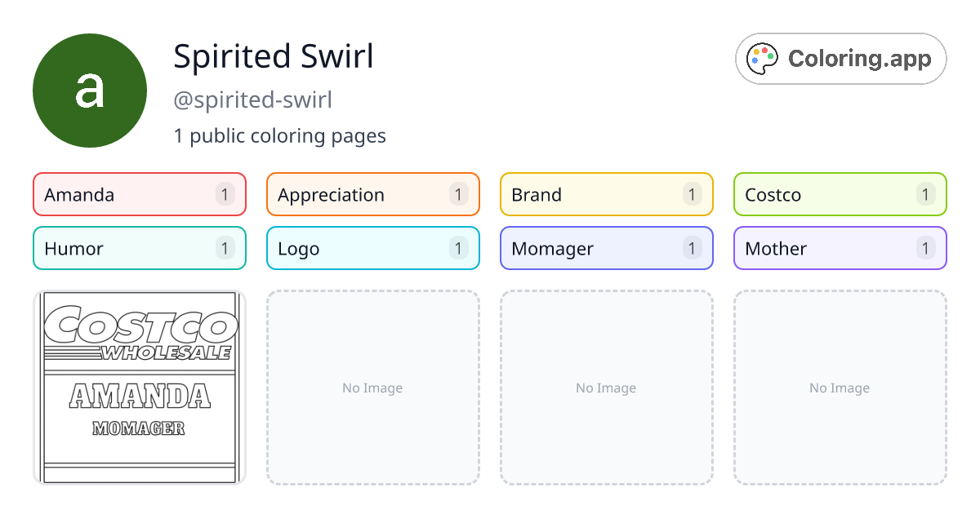Filter by the Humor tag

coord(140,248)
